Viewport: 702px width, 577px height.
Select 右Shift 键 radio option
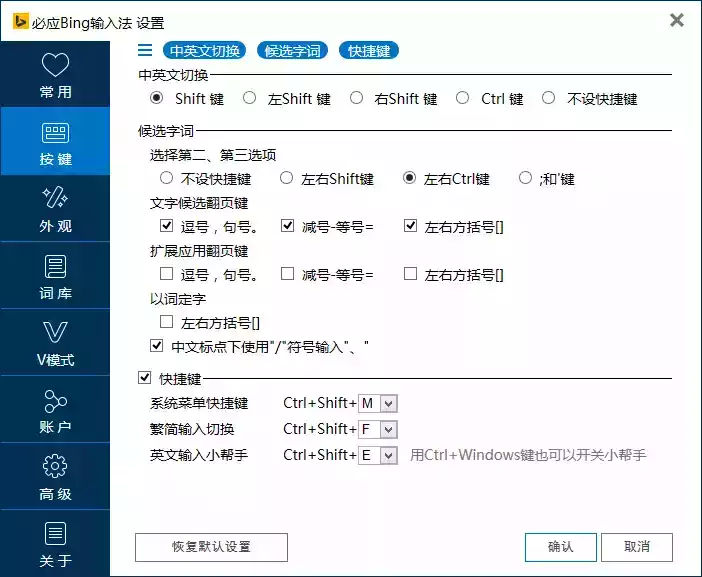coord(356,98)
